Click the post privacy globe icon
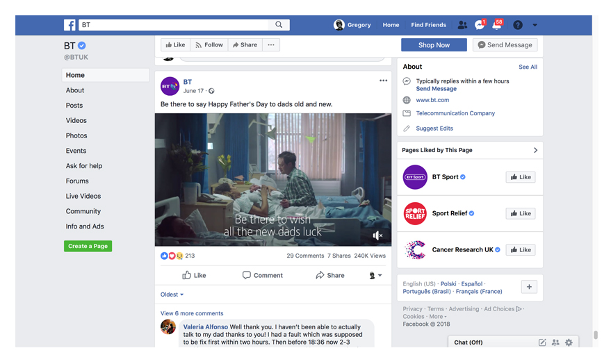The width and height of the screenshot is (611, 364). (x=211, y=91)
